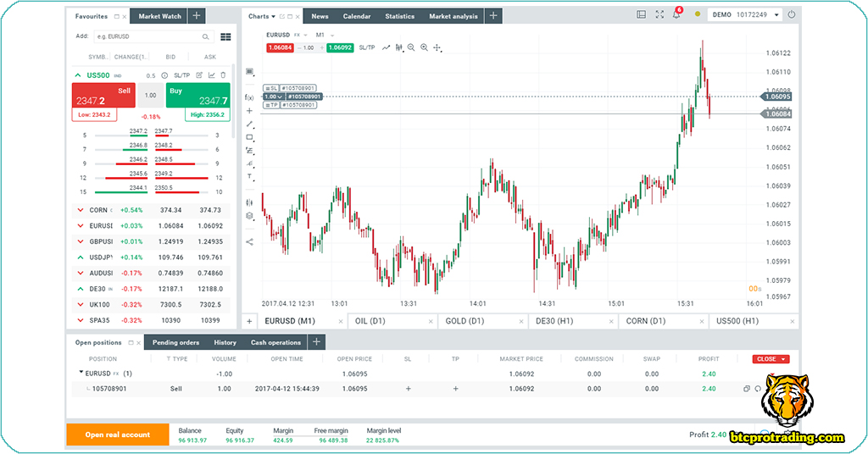Viewport: 868px width, 454px height.
Task: Open the notifications bell icon
Action: pyautogui.click(x=676, y=15)
